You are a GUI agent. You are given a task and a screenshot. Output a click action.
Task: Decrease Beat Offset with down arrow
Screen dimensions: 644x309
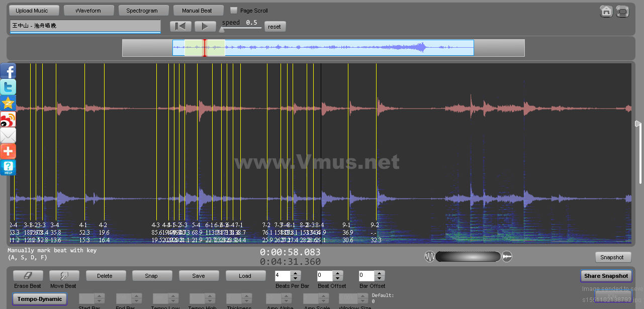337,278
